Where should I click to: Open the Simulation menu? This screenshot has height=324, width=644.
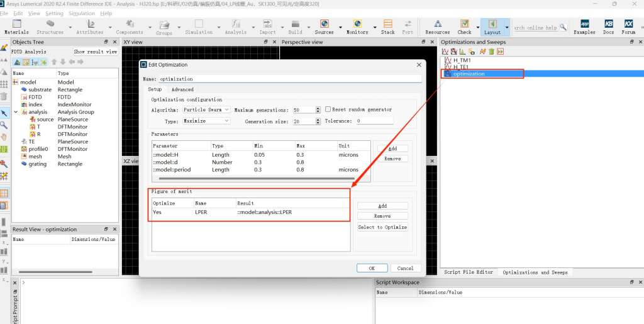[82, 13]
